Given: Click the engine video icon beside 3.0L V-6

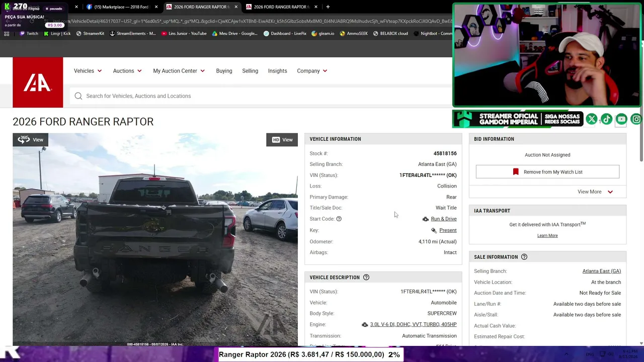Looking at the screenshot, I should pyautogui.click(x=365, y=325).
